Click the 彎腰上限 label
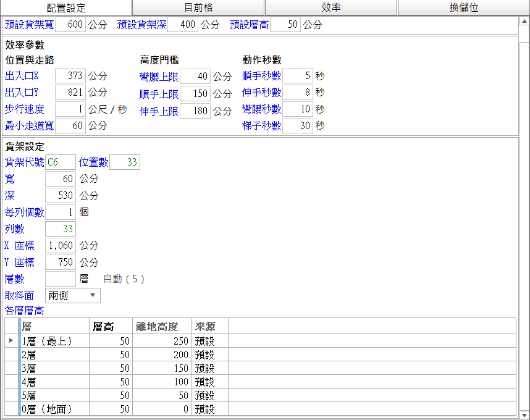 [x=159, y=77]
